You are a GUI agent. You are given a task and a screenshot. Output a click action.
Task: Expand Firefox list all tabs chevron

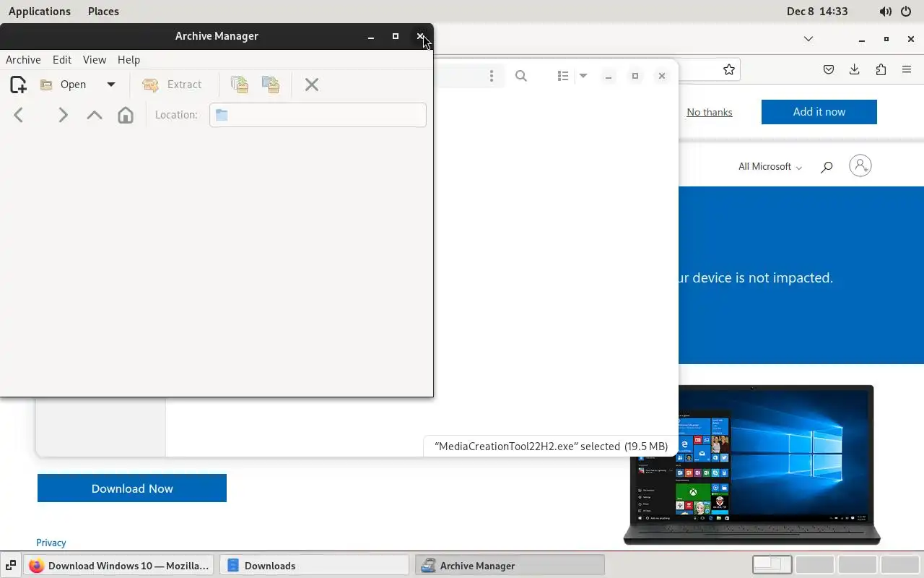808,39
